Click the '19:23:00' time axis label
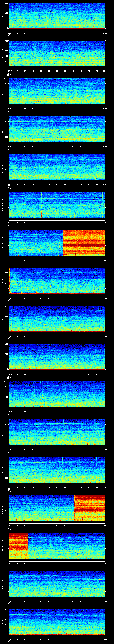Image resolution: width=114 pixels, height=644 pixels. tap(9, 374)
